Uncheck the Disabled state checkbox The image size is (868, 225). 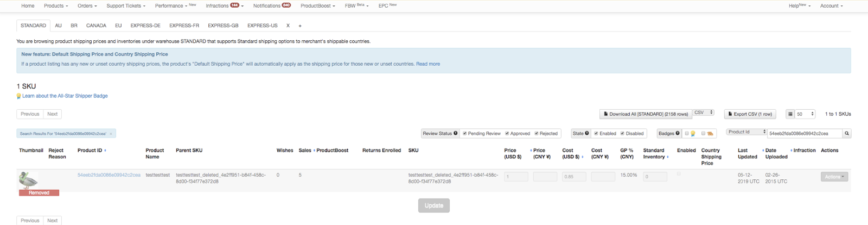tap(623, 133)
